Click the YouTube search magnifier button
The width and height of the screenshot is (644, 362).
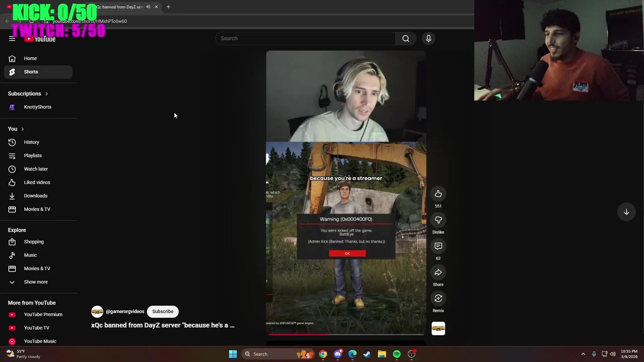click(x=406, y=38)
